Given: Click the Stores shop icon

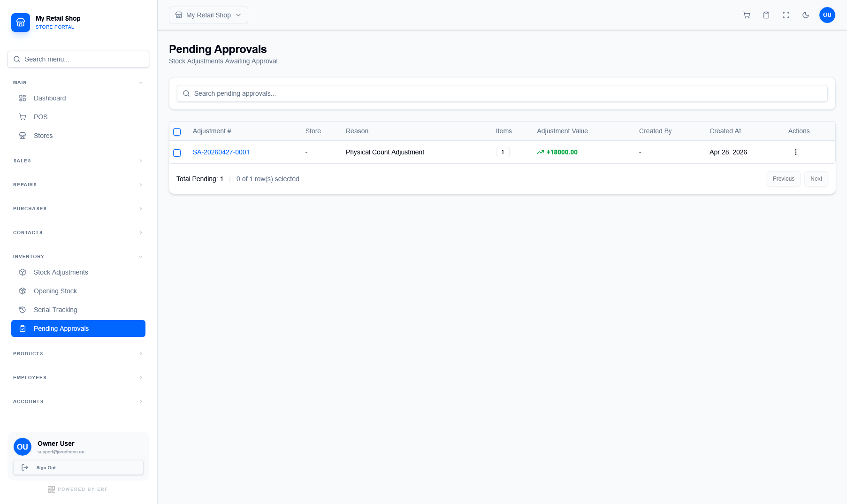Looking at the screenshot, I should tap(23, 136).
